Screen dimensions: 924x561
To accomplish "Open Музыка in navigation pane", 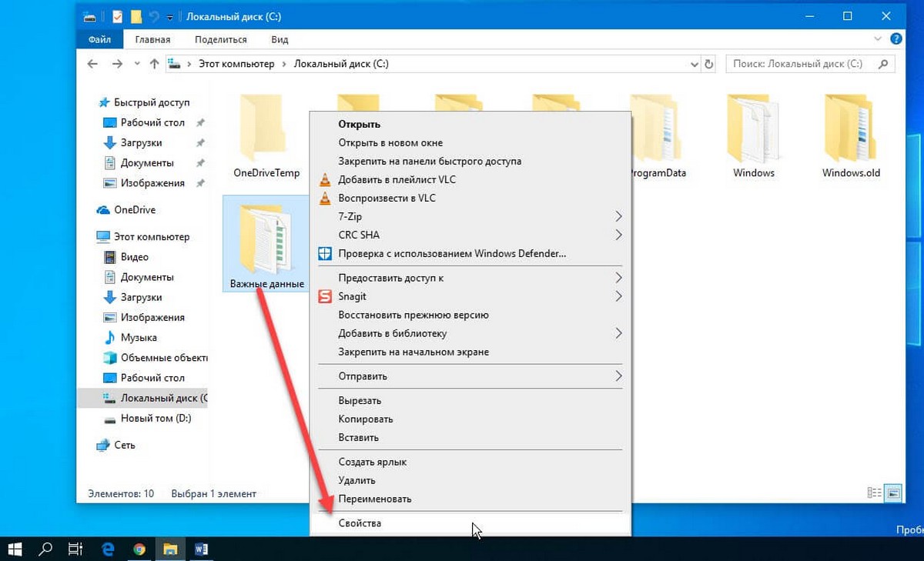I will pos(139,337).
